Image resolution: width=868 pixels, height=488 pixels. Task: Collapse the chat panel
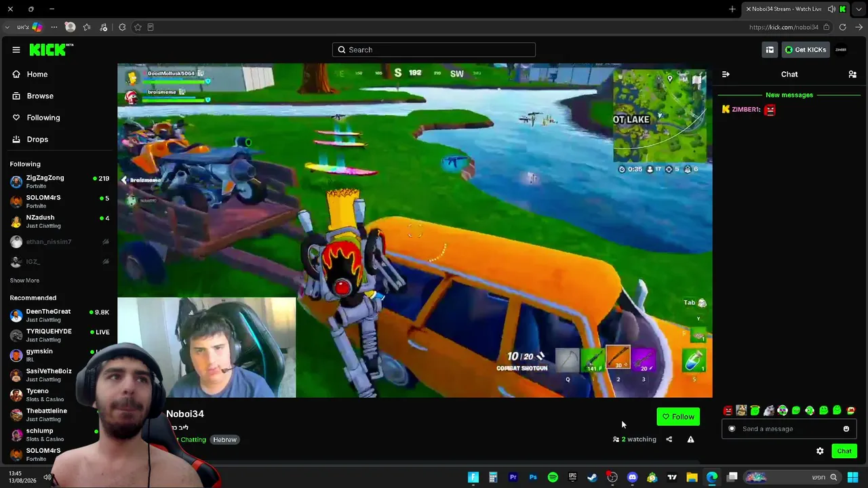click(726, 75)
